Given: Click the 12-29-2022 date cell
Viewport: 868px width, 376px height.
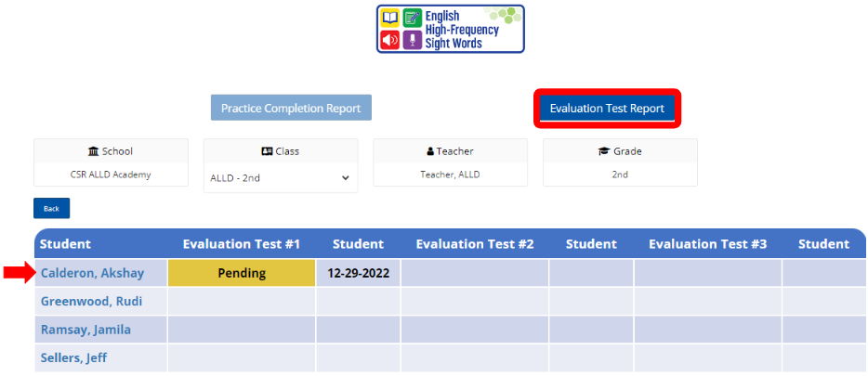Looking at the screenshot, I should [x=358, y=273].
